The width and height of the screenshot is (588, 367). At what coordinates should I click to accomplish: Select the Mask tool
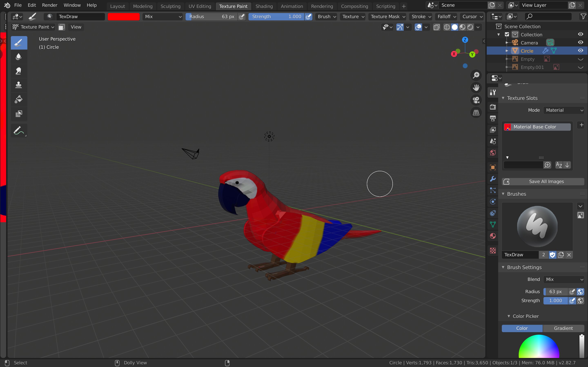(19, 113)
